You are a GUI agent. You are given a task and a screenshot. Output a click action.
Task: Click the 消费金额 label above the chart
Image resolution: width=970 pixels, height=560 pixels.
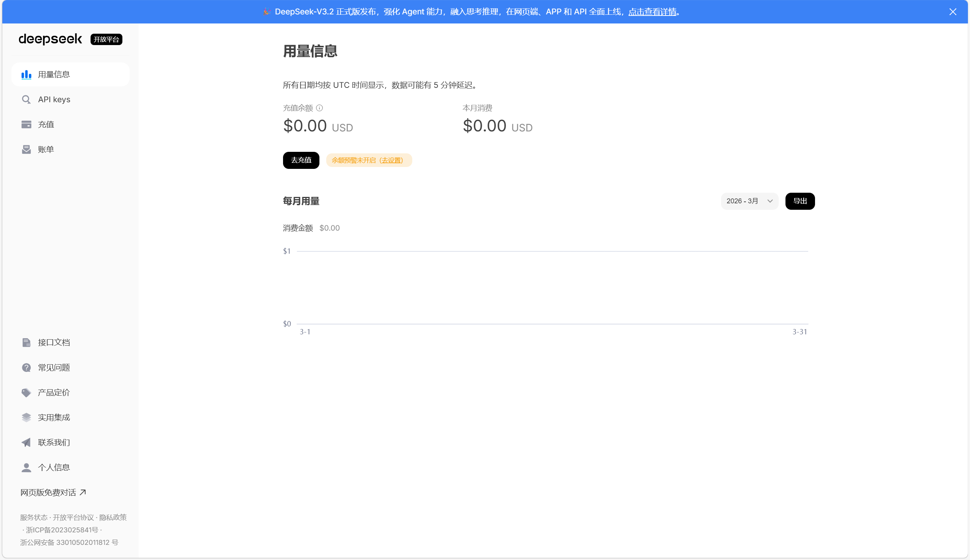point(298,228)
